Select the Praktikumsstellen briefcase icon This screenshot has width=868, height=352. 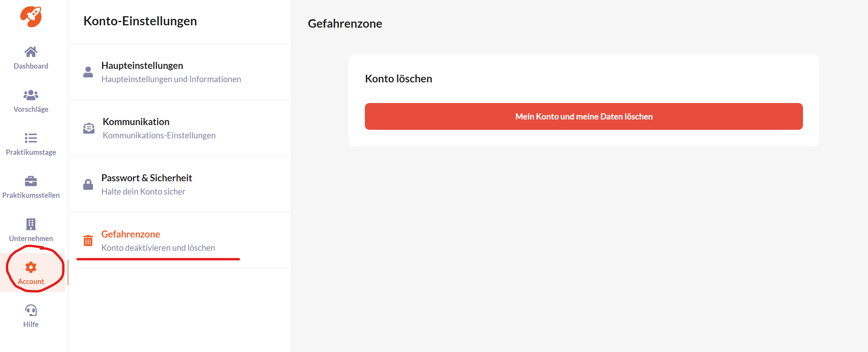click(31, 181)
